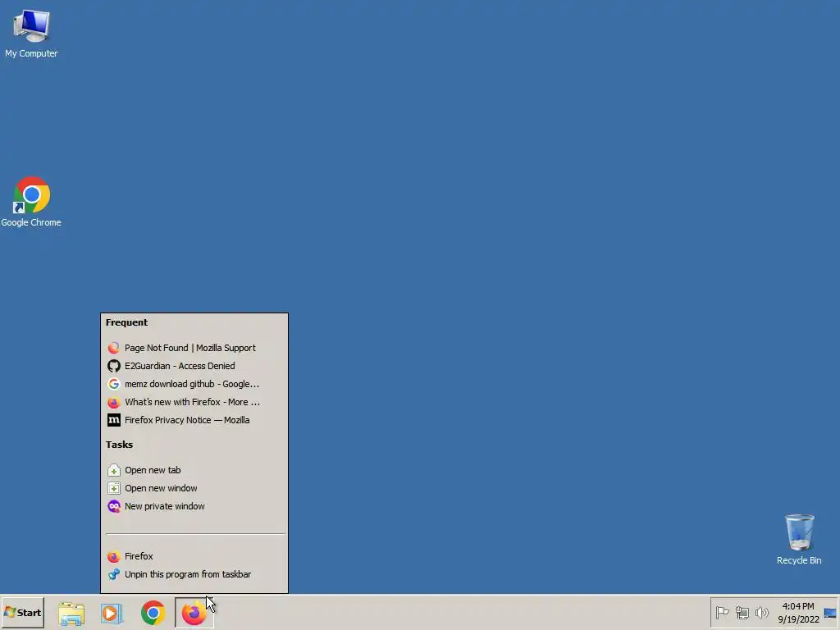This screenshot has height=630, width=840.
Task: Launch Chrome from the taskbar
Action: click(x=153, y=613)
